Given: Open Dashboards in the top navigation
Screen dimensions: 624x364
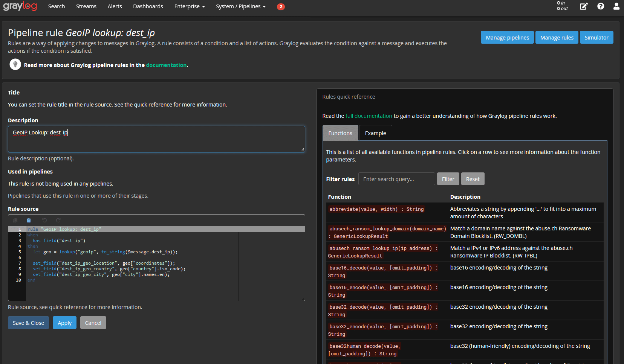Looking at the screenshot, I should [148, 6].
